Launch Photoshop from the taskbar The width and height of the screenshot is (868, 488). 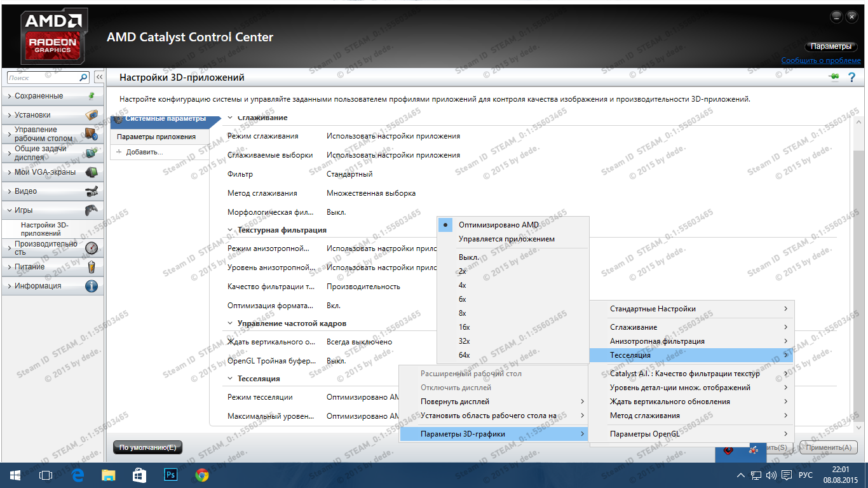tap(170, 475)
